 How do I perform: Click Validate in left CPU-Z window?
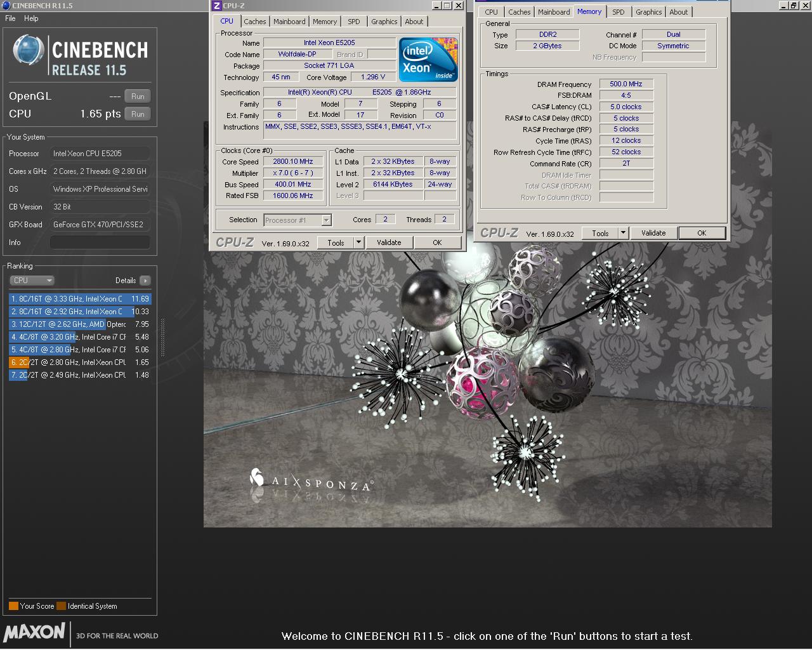pyautogui.click(x=389, y=242)
